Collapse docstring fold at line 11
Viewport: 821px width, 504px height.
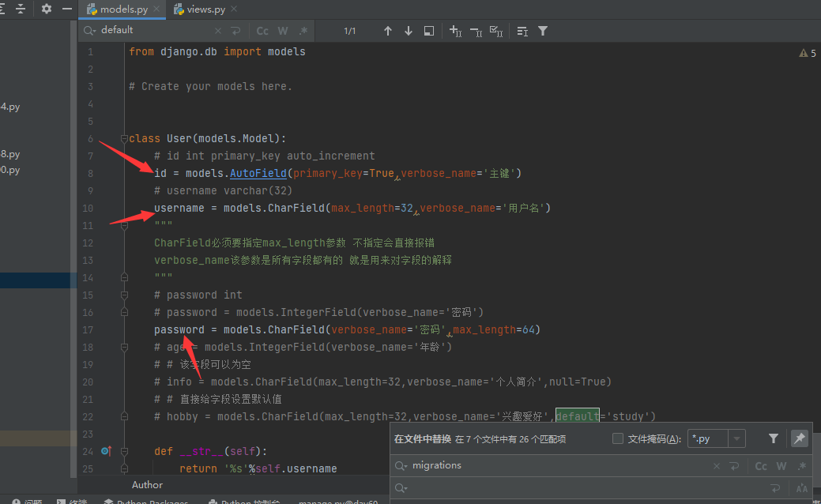(124, 226)
